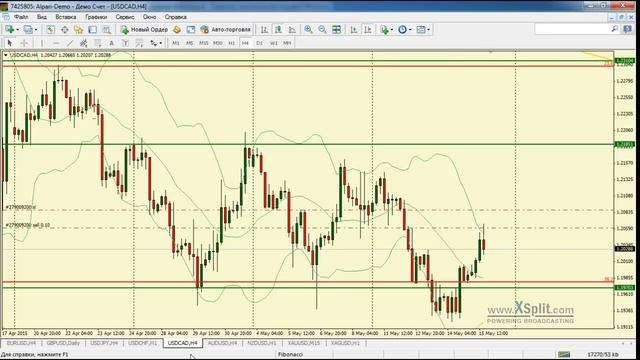Select the Fibonacci Retracement tool
Image resolution: width=640 pixels, height=360 pixels.
(98, 43)
